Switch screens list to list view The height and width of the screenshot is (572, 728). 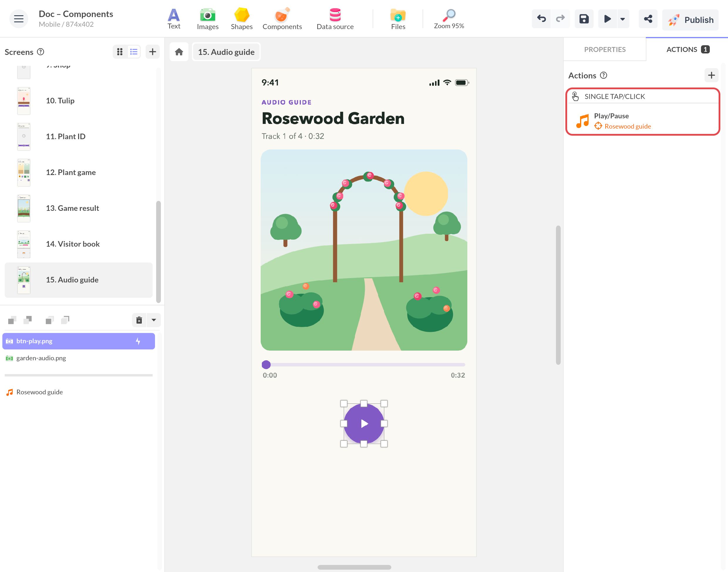(x=134, y=52)
